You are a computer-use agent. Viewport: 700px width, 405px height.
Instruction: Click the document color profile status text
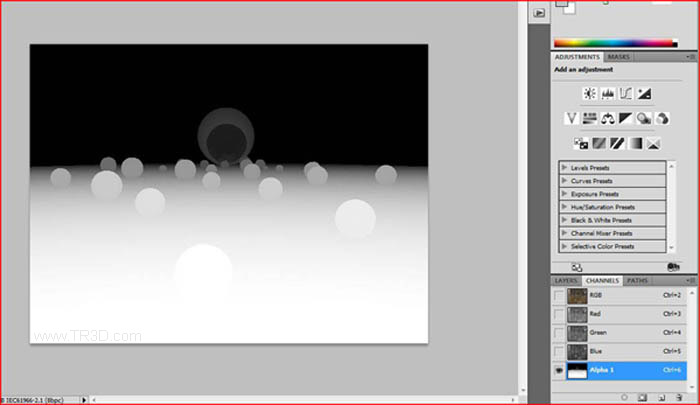click(33, 400)
